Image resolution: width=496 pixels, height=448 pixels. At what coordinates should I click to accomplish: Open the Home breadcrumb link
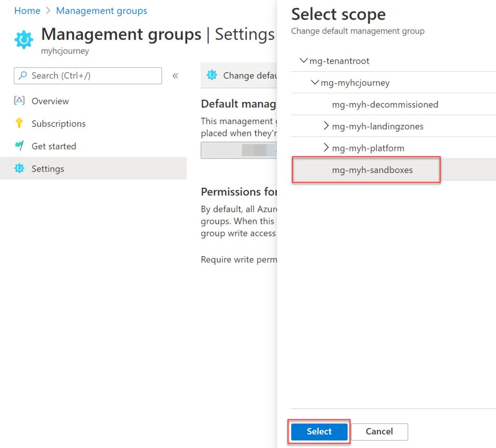click(x=27, y=10)
